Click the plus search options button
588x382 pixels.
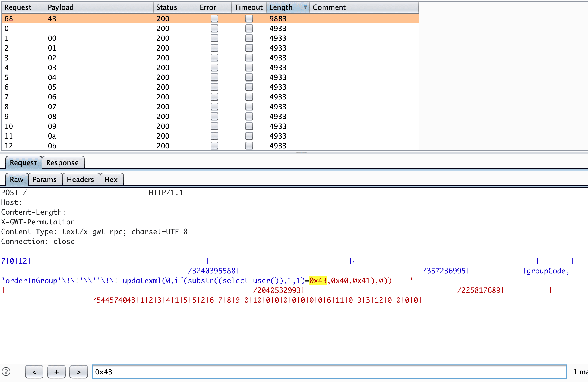(56, 372)
